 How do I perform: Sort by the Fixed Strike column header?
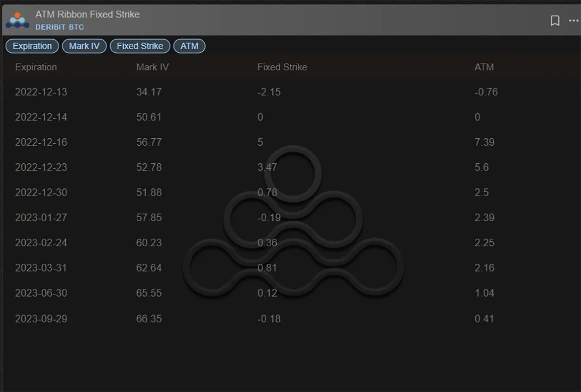[282, 67]
